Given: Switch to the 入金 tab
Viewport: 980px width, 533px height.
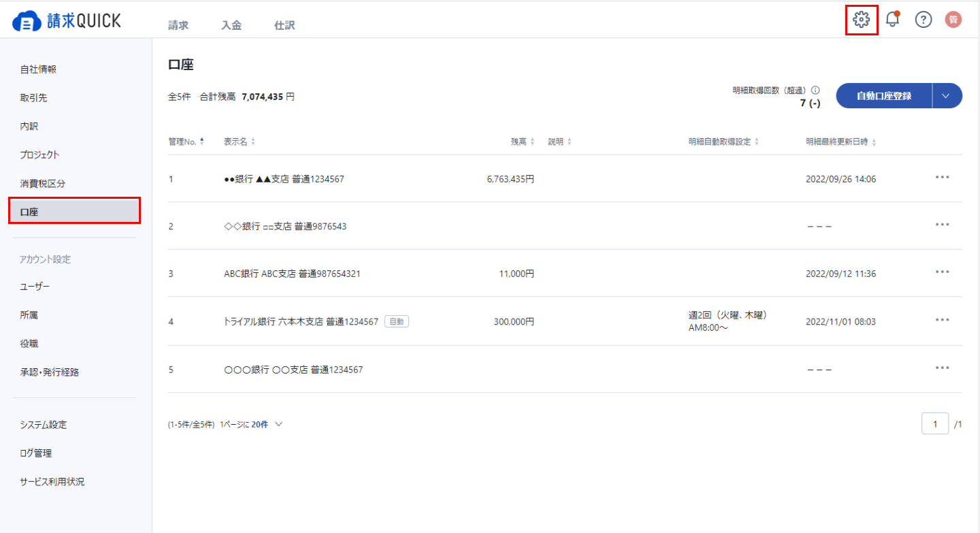Looking at the screenshot, I should coord(231,25).
